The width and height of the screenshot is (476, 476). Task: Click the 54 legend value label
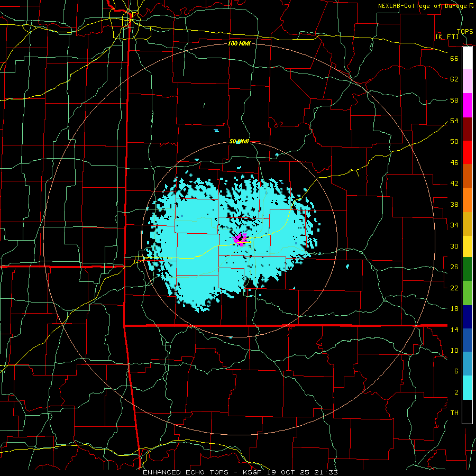[454, 121]
